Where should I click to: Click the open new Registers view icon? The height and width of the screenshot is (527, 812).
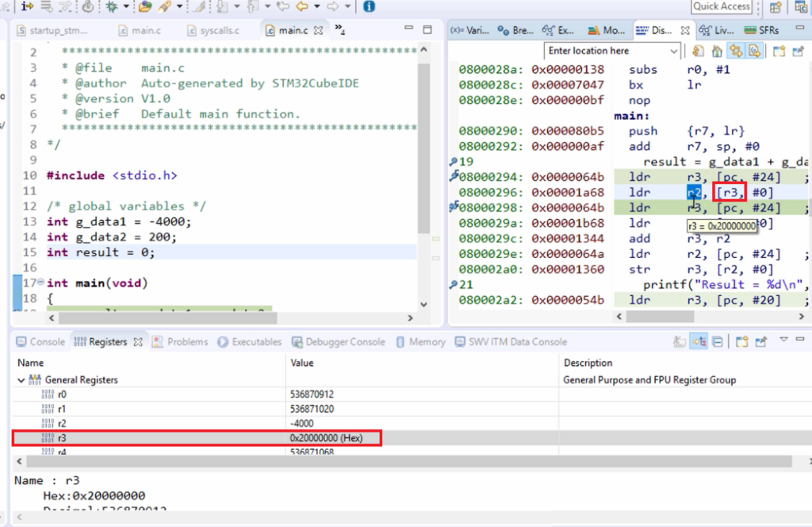pyautogui.click(x=742, y=341)
